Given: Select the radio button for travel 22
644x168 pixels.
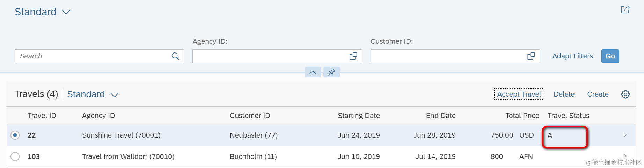Looking at the screenshot, I should click(x=15, y=135).
